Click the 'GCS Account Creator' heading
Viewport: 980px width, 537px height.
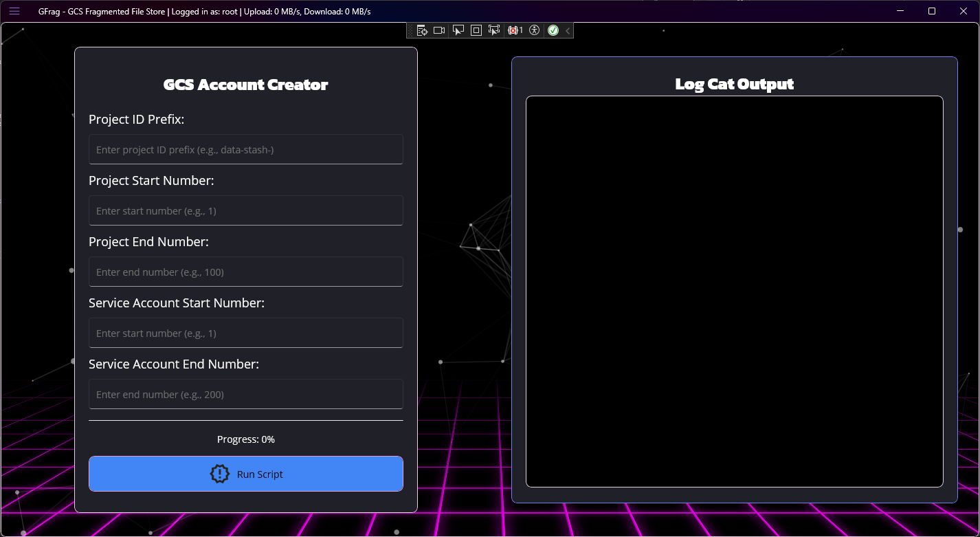click(x=246, y=85)
